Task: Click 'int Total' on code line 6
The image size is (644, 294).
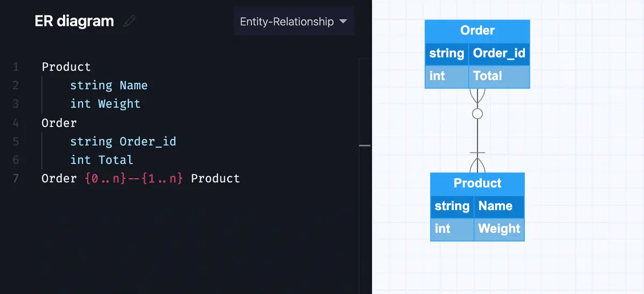Action: (101, 160)
